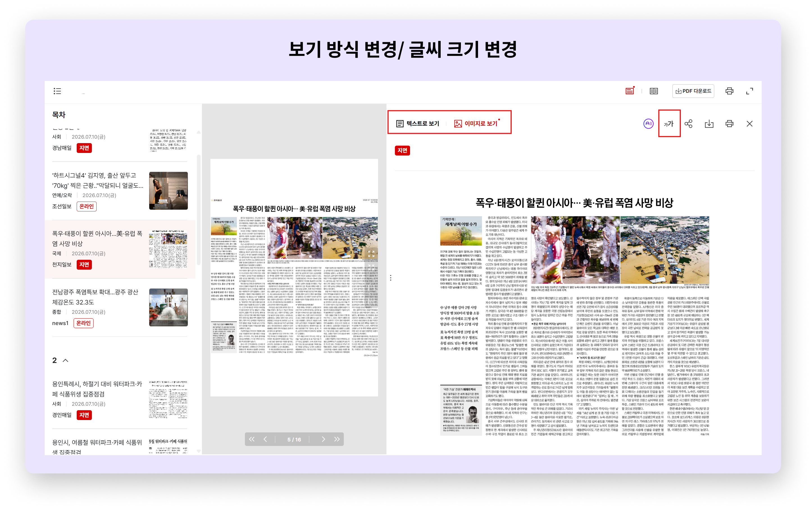812x510 pixels.
Task: Jump to last page with double-right arrows
Action: pyautogui.click(x=337, y=439)
